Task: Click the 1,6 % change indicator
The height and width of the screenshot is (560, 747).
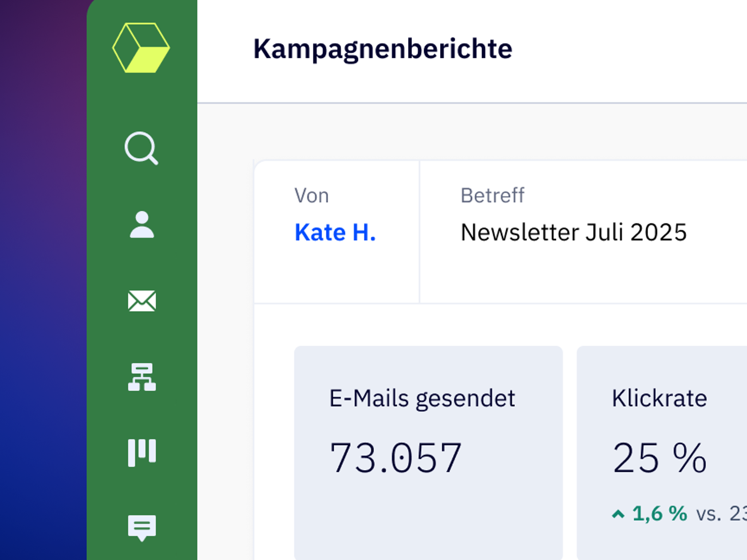Action: point(659,513)
